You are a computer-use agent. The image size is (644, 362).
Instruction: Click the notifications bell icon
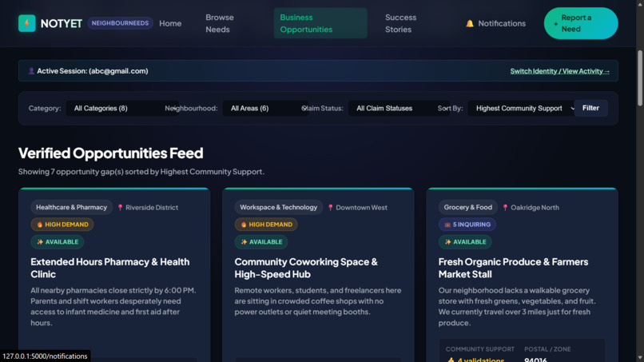click(x=470, y=23)
